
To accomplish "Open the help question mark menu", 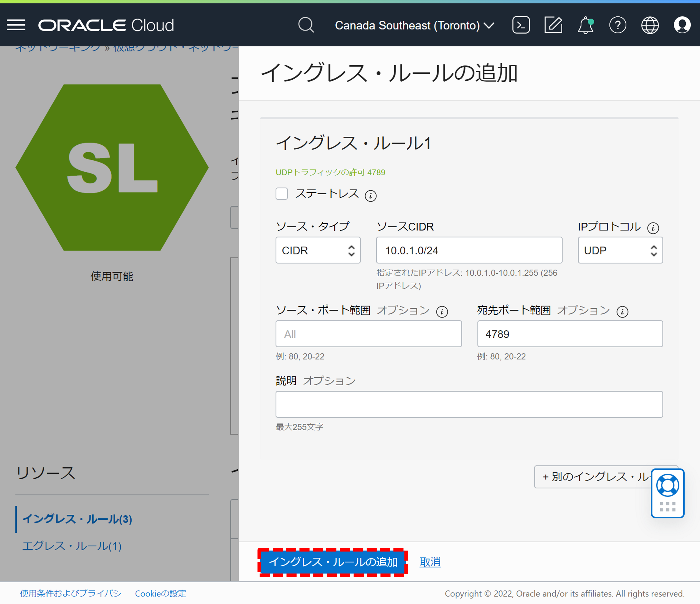I will tap(618, 25).
